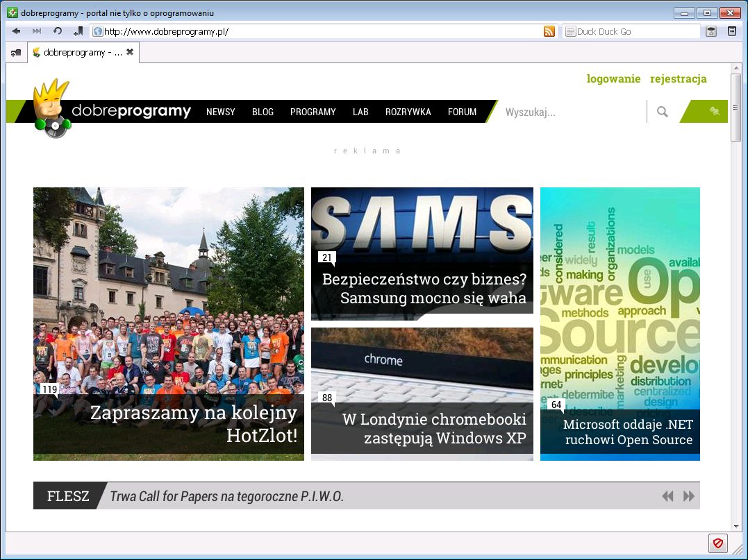Image resolution: width=748 pixels, height=560 pixels.
Task: Focus the Wyszukaj site search field
Action: pyautogui.click(x=572, y=112)
